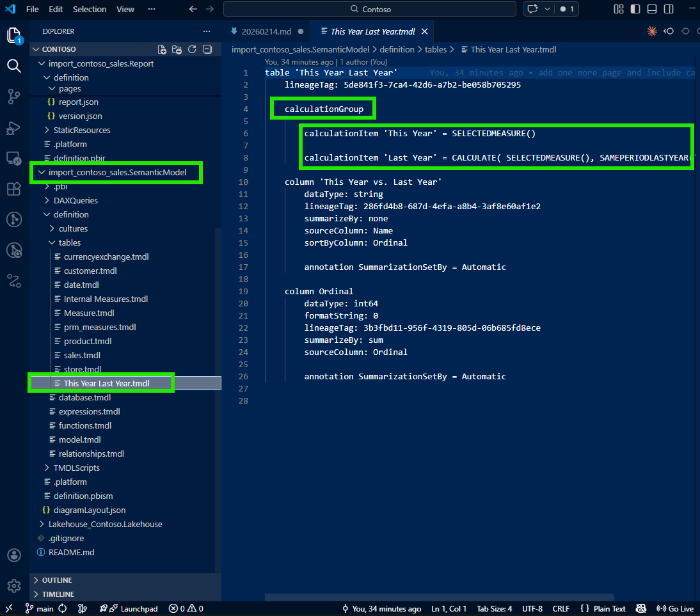Open Run and Debug view

click(14, 128)
